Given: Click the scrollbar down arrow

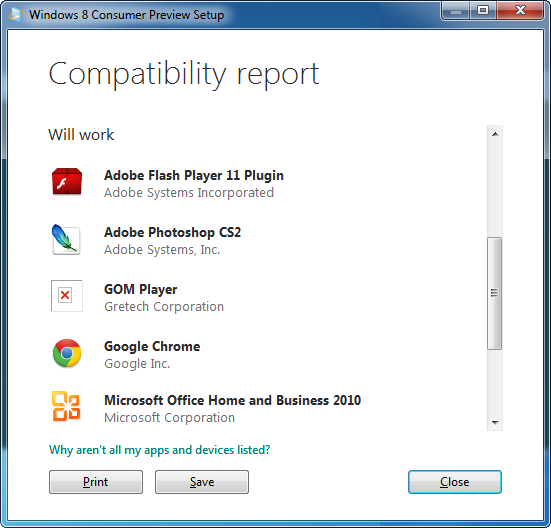Looking at the screenshot, I should click(x=495, y=423).
